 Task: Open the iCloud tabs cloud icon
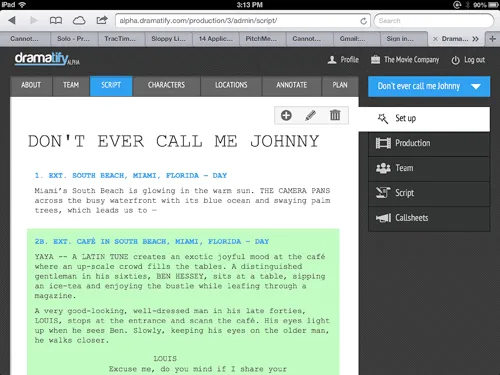point(79,21)
